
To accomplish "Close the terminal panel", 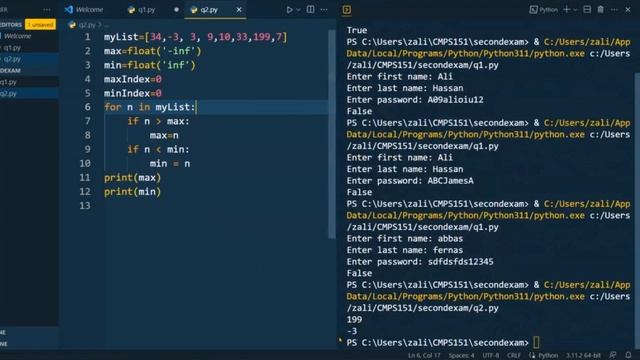I will pos(628,9).
